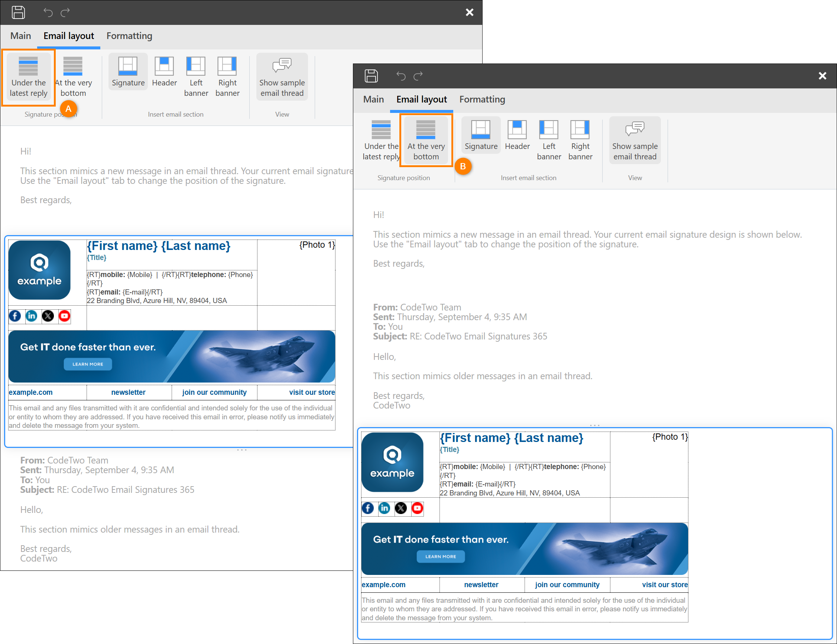Toggle Show sample email thread in front window

tap(635, 141)
